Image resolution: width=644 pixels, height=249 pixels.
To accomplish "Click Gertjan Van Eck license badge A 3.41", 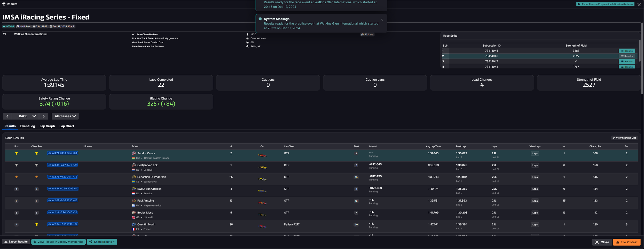I will coord(62,165).
